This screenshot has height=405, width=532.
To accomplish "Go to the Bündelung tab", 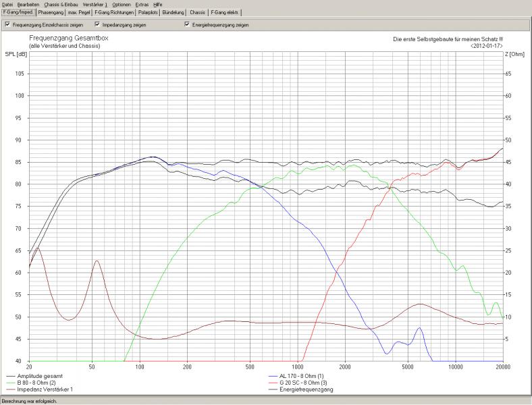I will point(174,12).
